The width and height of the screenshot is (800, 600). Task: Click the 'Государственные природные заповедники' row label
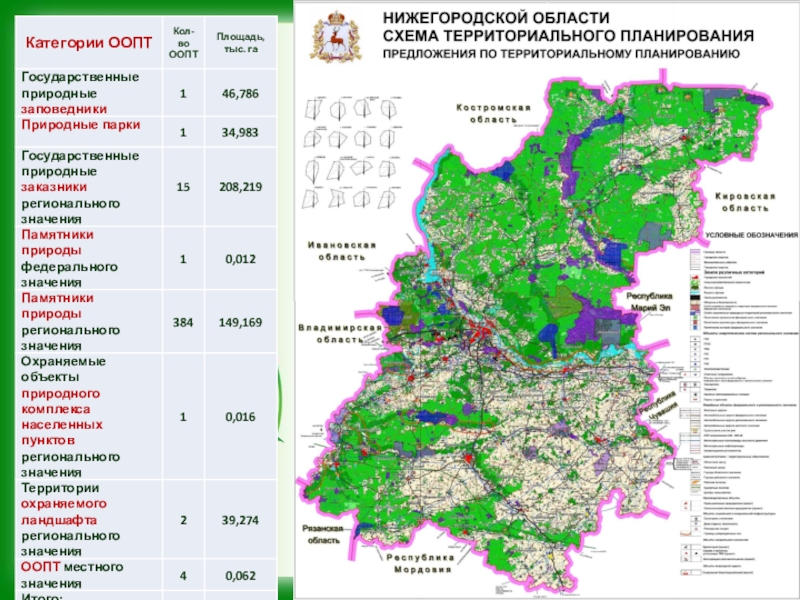pyautogui.click(x=80, y=93)
